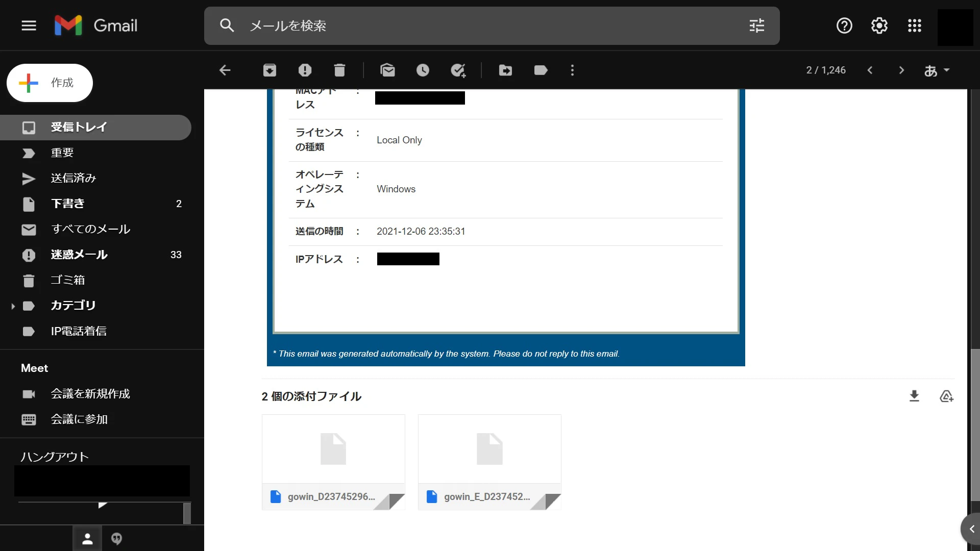980x551 pixels.
Task: Expand the side panel arrow
Action: (x=971, y=529)
